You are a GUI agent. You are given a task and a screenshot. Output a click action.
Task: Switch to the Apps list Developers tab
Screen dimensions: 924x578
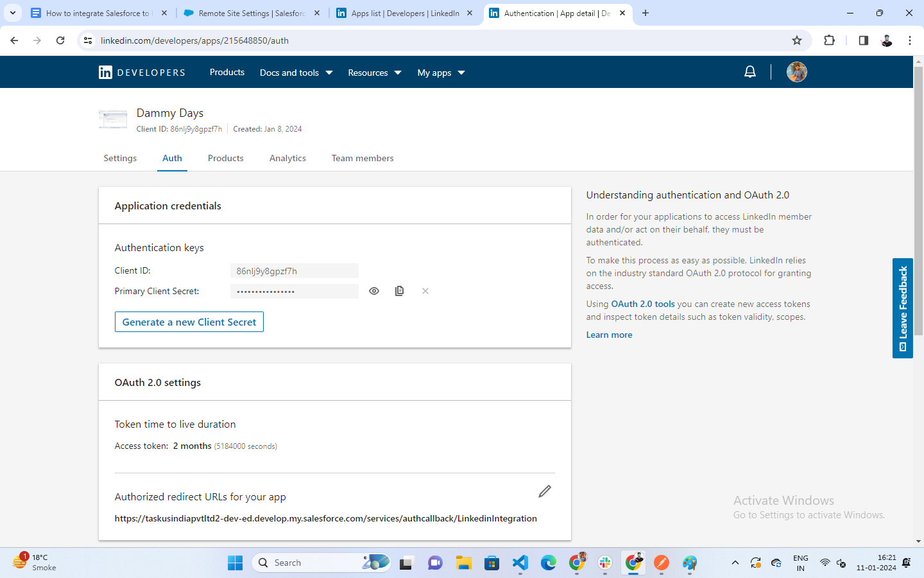(x=404, y=13)
